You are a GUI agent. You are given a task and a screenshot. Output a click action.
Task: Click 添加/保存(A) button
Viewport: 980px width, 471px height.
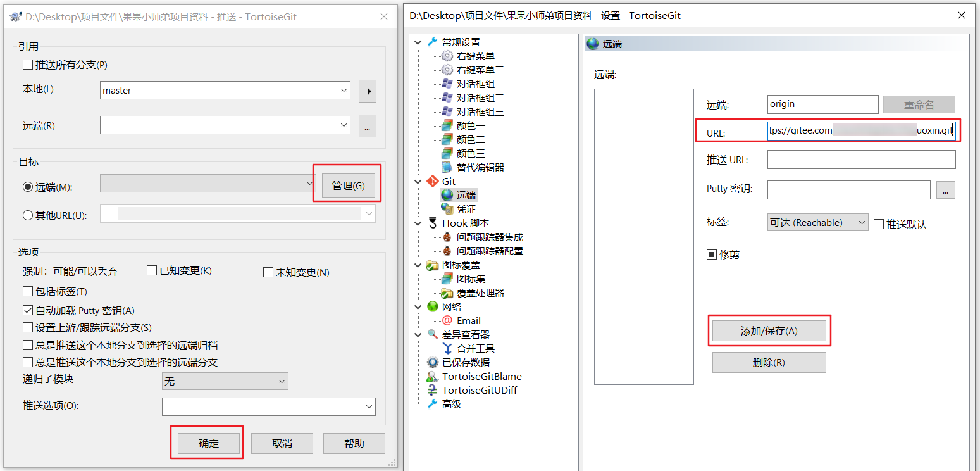[x=769, y=330]
